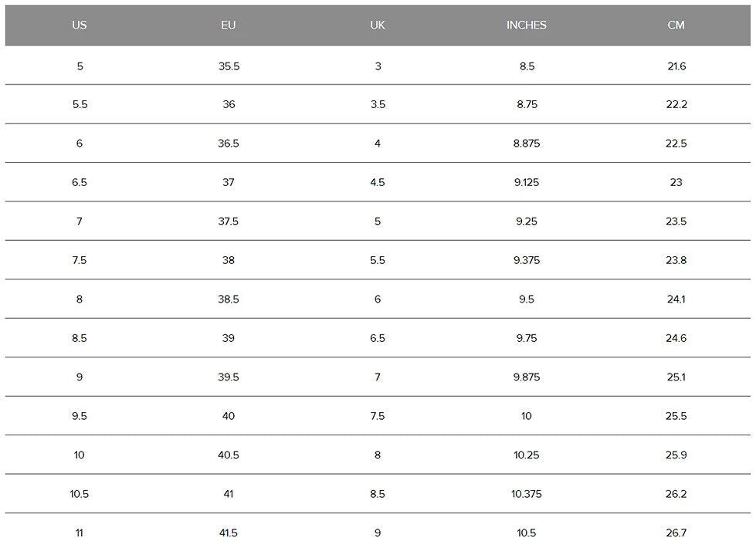The image size is (756, 548).
Task: Select UK size 6.5 cell
Action: pyautogui.click(x=378, y=339)
